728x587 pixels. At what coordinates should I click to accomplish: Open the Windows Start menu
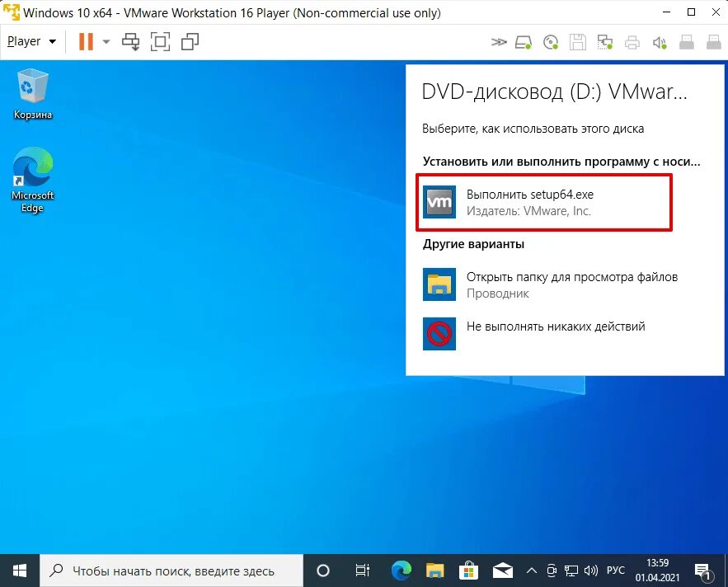20,571
